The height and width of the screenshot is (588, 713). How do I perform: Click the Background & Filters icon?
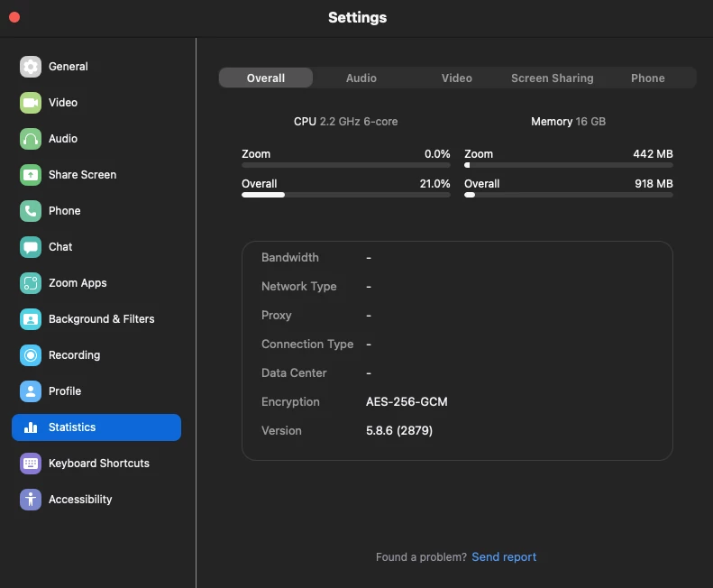[x=31, y=319]
